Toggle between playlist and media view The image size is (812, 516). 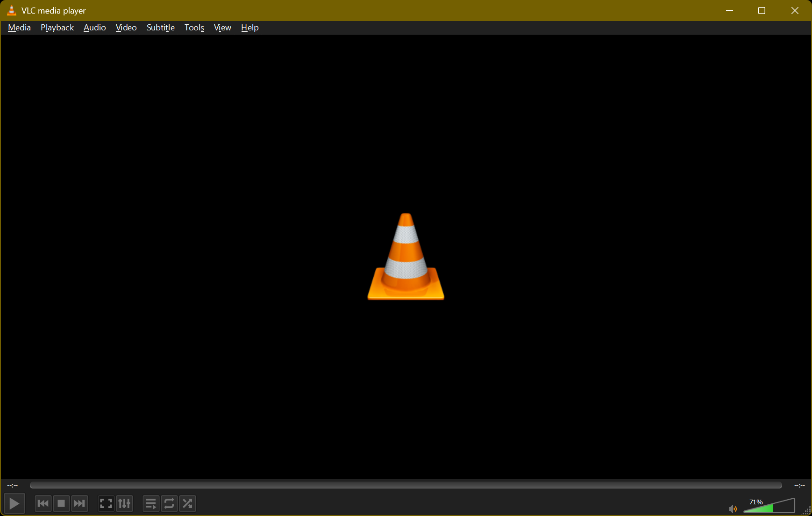tap(151, 503)
